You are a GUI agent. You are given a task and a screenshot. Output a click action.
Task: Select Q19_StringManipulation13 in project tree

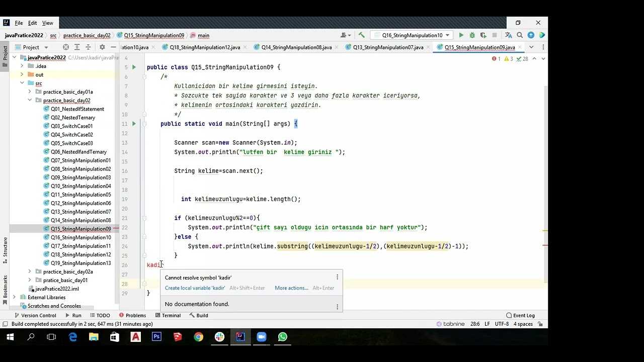[x=80, y=263]
